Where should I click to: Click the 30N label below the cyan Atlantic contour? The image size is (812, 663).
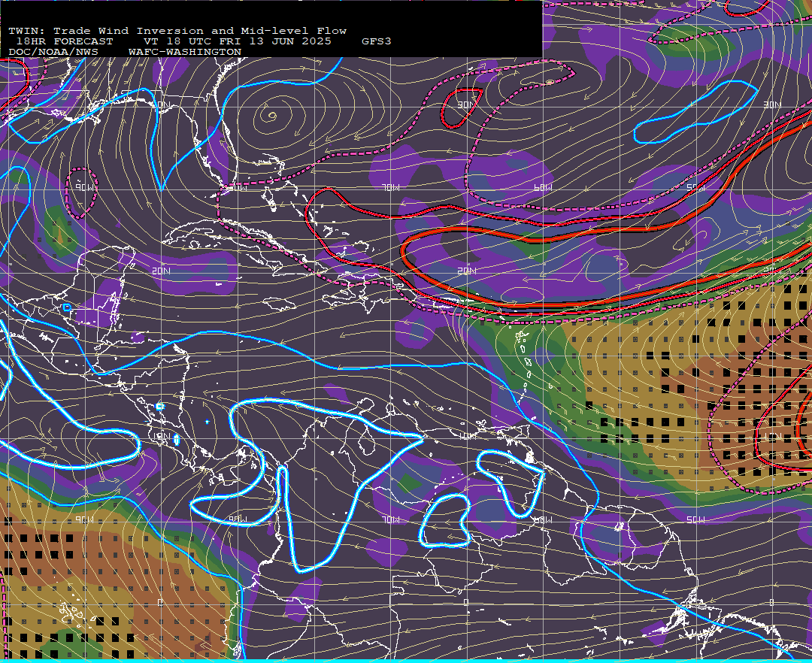point(771,104)
